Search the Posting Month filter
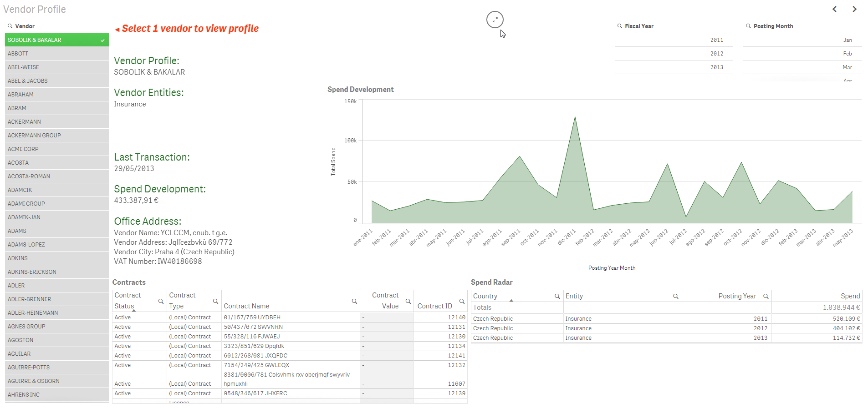Image resolution: width=868 pixels, height=408 pixels. point(748,26)
